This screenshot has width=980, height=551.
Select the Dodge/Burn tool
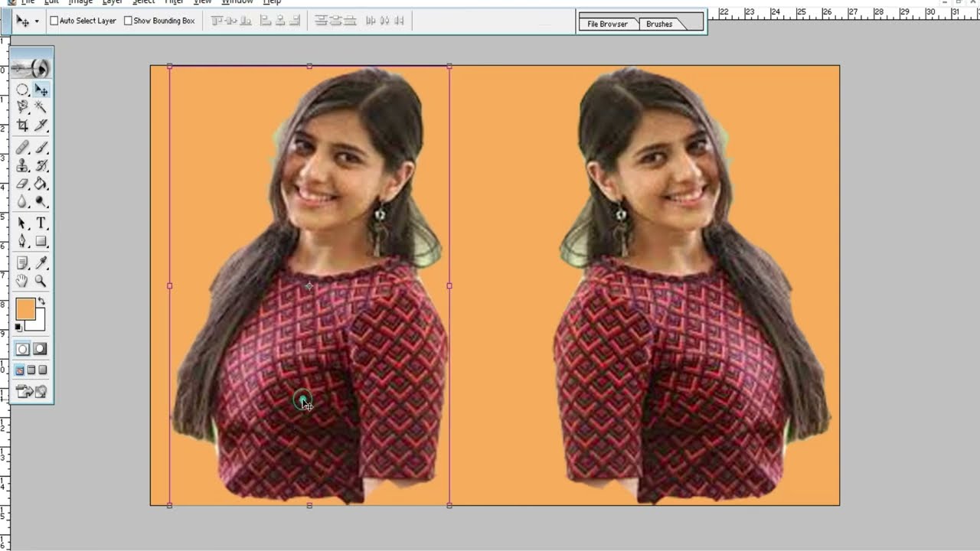pyautogui.click(x=41, y=202)
